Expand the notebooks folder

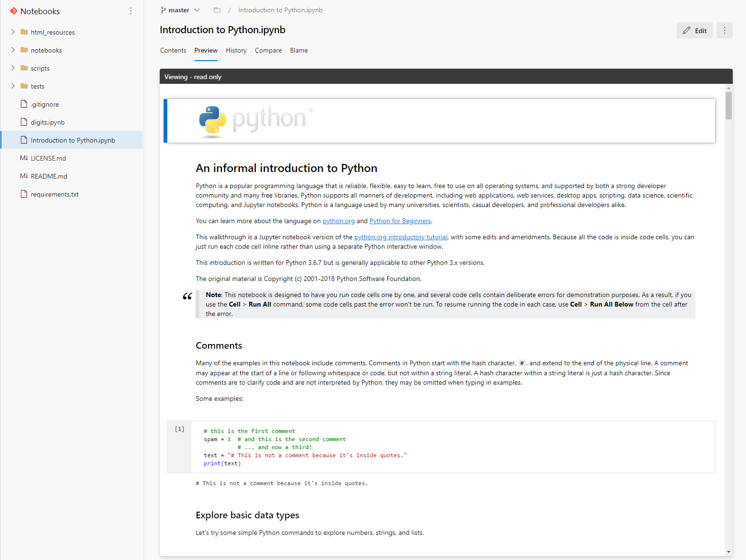tap(13, 50)
